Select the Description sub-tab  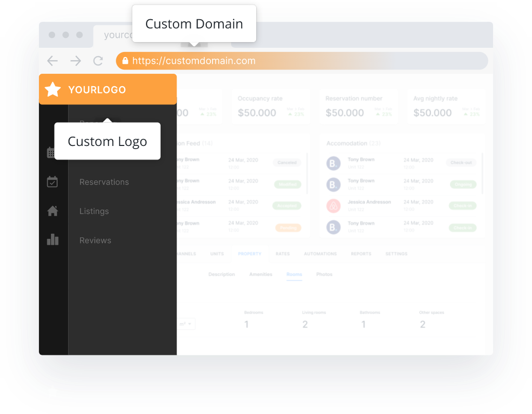pyautogui.click(x=221, y=274)
